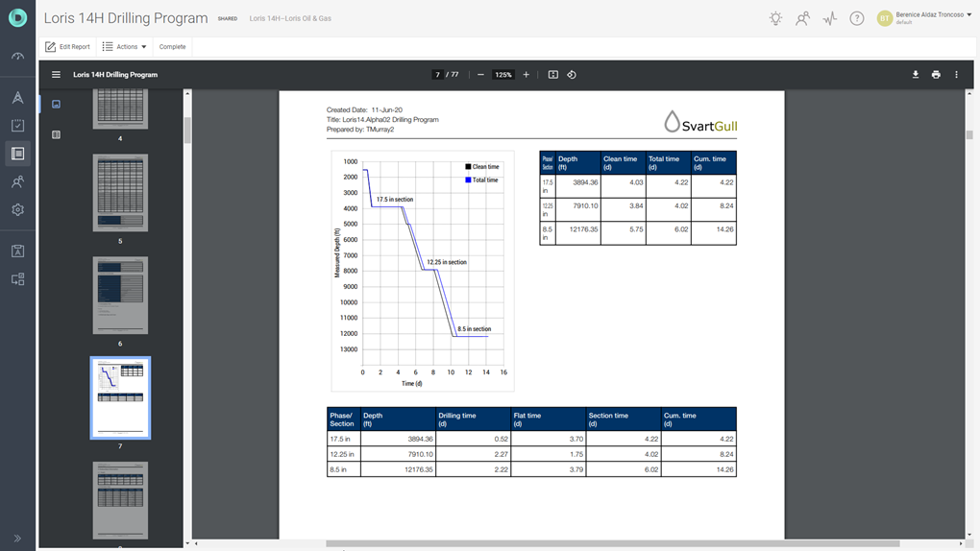Zoom in with the plus button

[527, 74]
